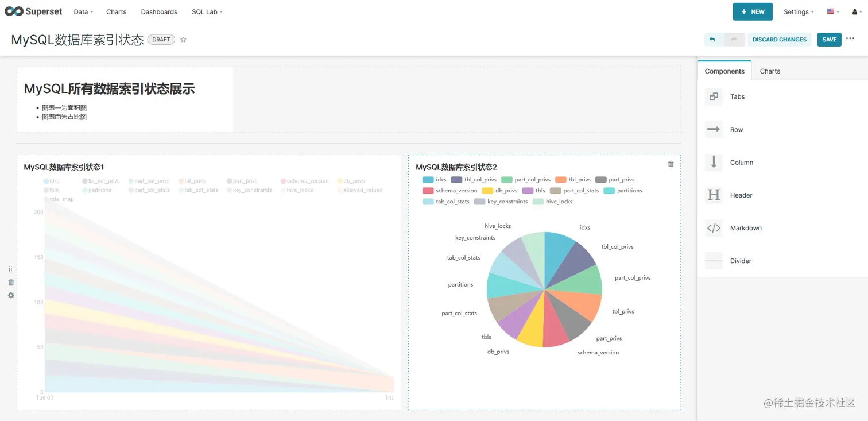Select the Column component arrow icon
Screen dimensions: 868x421
coord(714,162)
